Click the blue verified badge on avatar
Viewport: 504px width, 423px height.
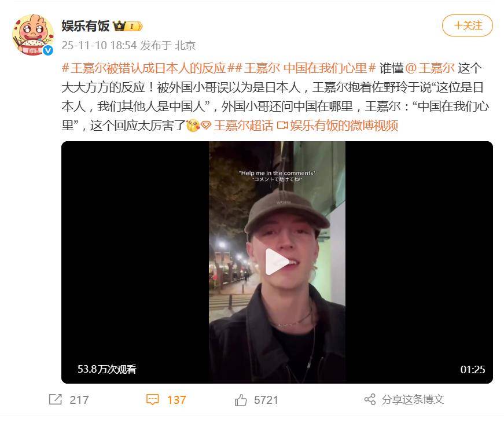click(48, 50)
